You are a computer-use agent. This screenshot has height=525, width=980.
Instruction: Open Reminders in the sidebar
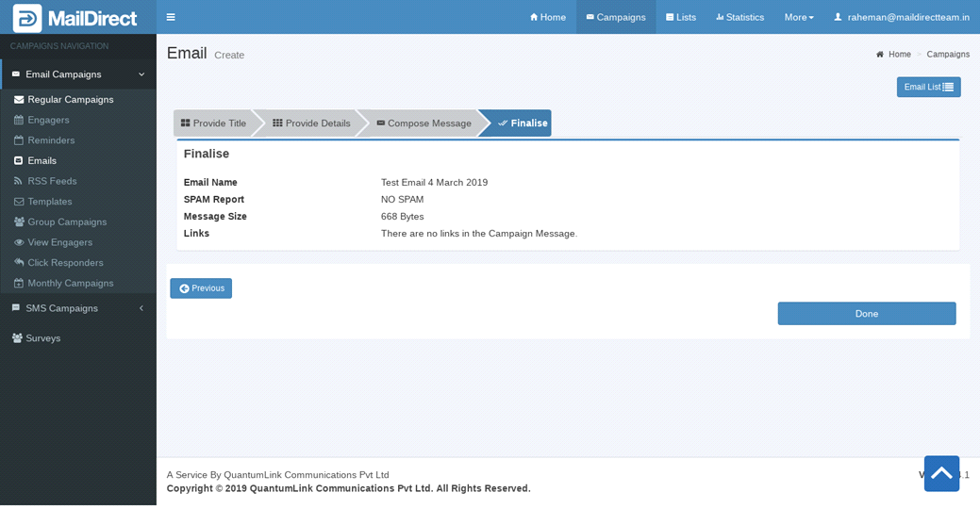point(51,140)
